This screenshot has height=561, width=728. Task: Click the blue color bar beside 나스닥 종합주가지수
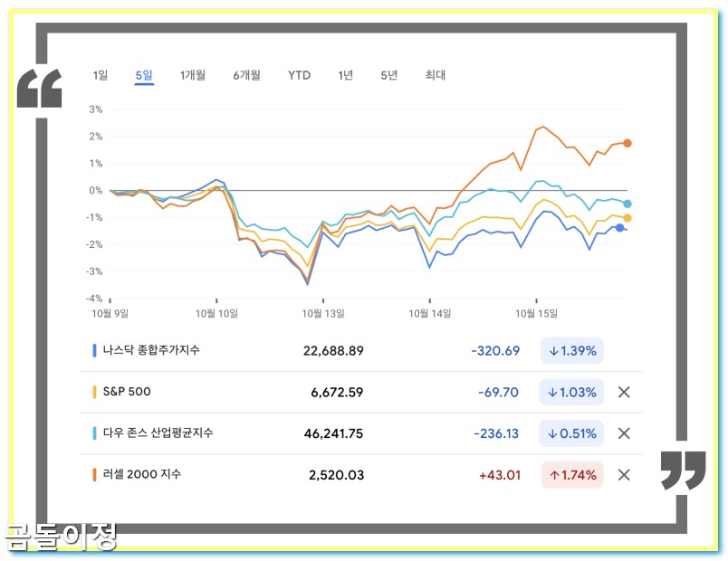click(x=94, y=350)
